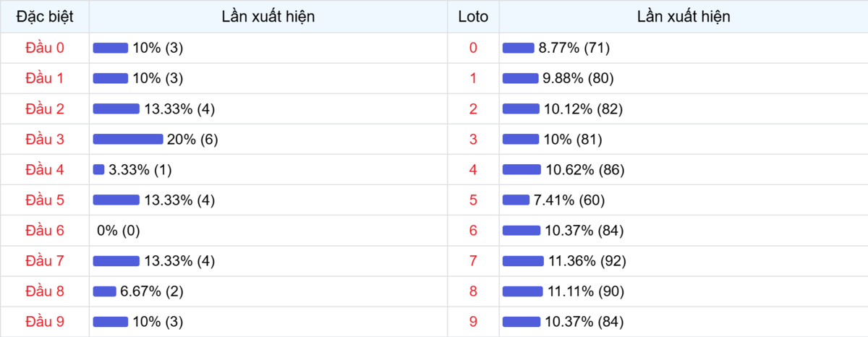The width and height of the screenshot is (868, 337).
Task: Click Loto number 1
Action: (473, 78)
